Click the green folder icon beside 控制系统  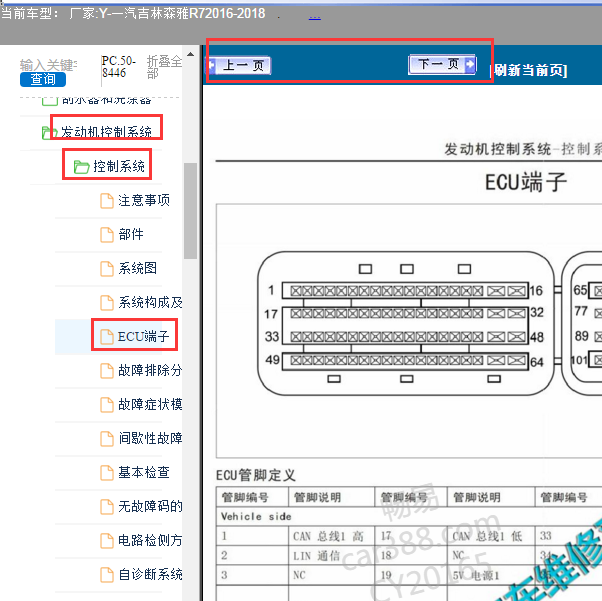pos(81,167)
